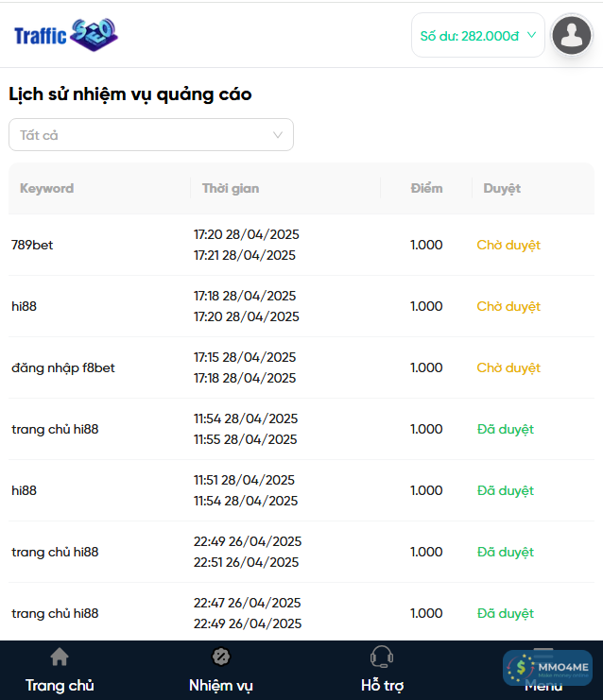Select the 789bet keyword row
This screenshot has width=603, height=700.
[x=32, y=245]
